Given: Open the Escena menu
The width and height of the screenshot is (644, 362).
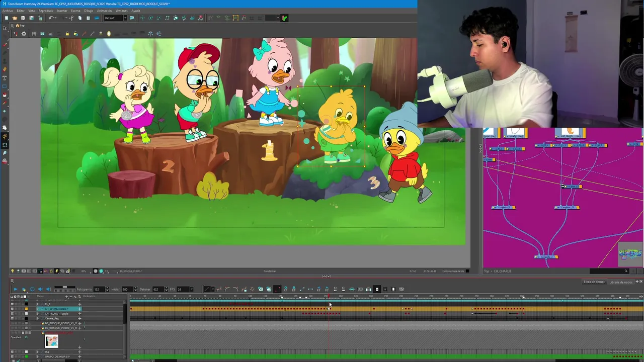Looking at the screenshot, I should [75, 11].
